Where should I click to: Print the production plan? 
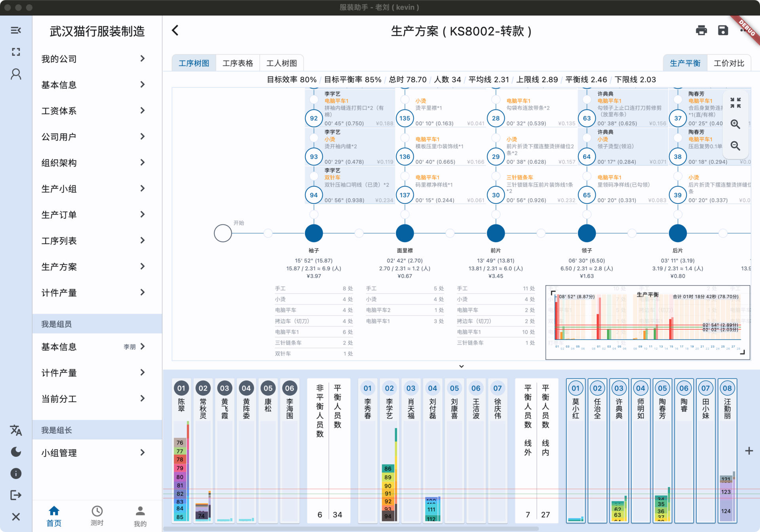coord(701,30)
